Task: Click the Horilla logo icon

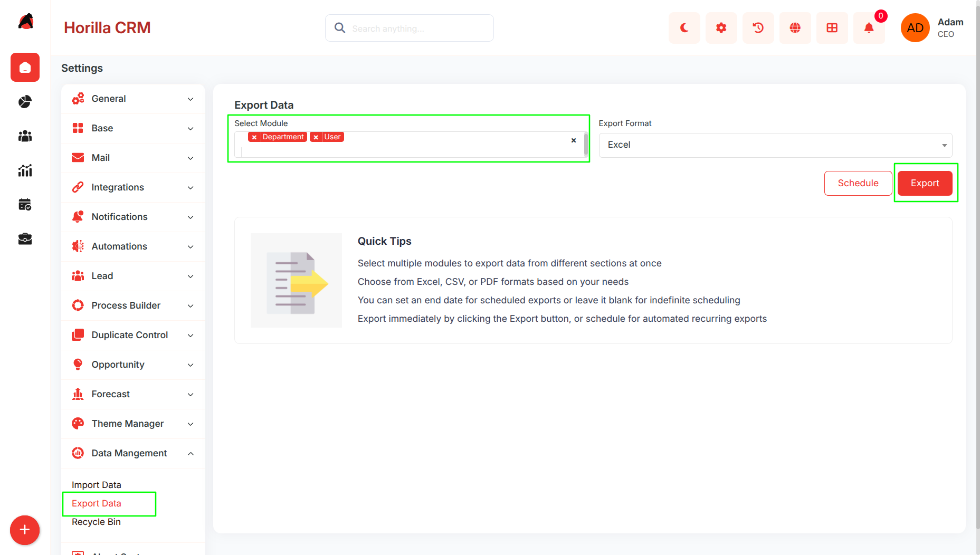Action: [26, 22]
